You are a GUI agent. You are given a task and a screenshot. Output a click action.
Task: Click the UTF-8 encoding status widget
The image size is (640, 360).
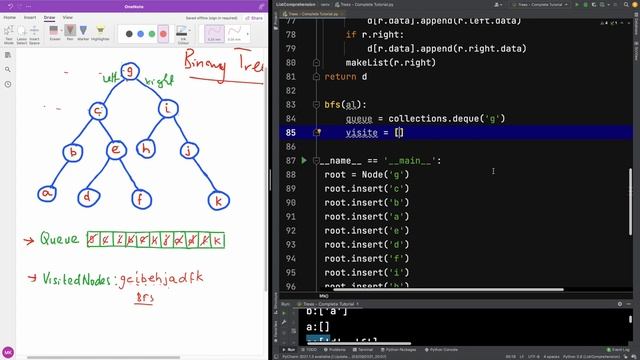533,357
